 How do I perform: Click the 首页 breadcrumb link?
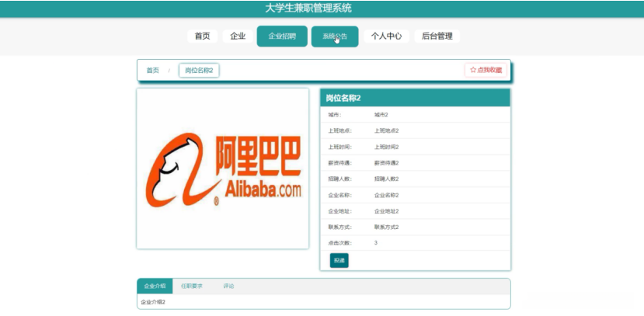point(153,70)
